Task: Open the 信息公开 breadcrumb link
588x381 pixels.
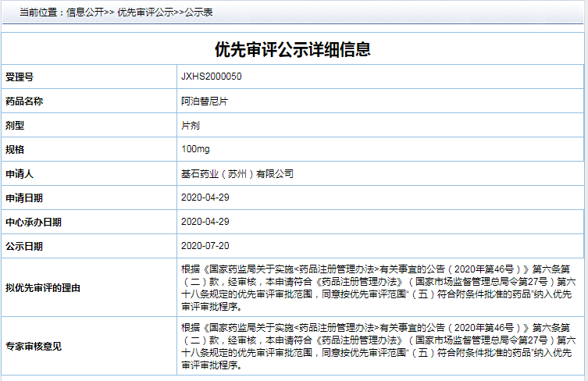Action: [x=85, y=12]
